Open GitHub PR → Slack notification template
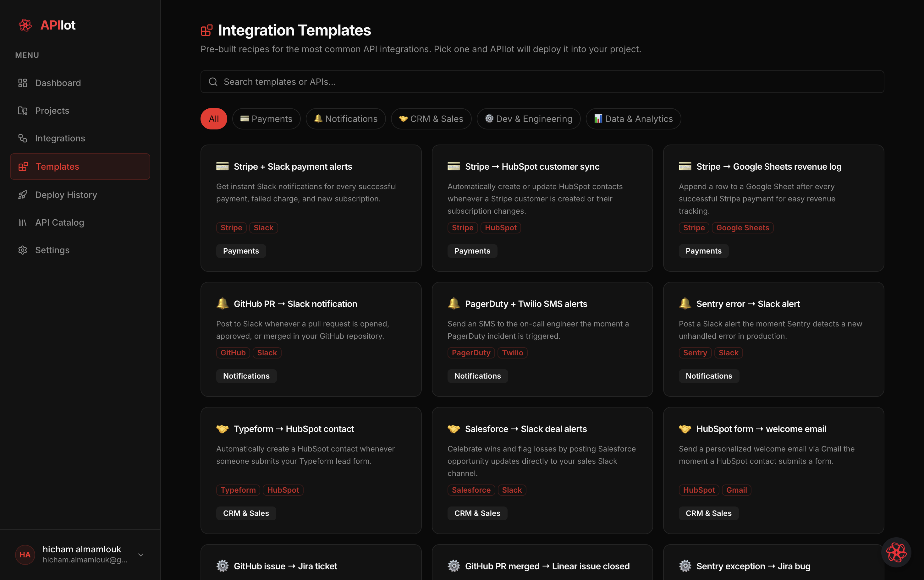 pos(311,339)
